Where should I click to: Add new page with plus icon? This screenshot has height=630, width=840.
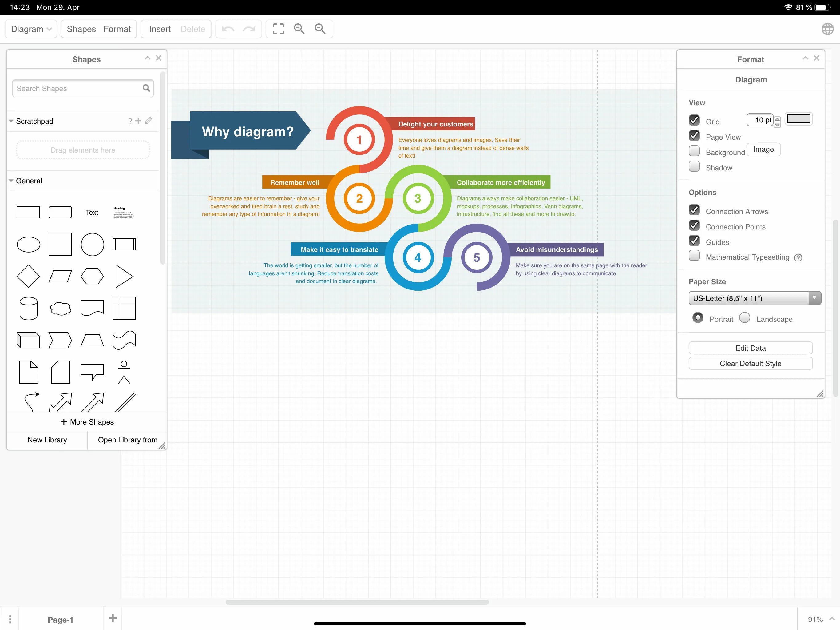(x=113, y=618)
